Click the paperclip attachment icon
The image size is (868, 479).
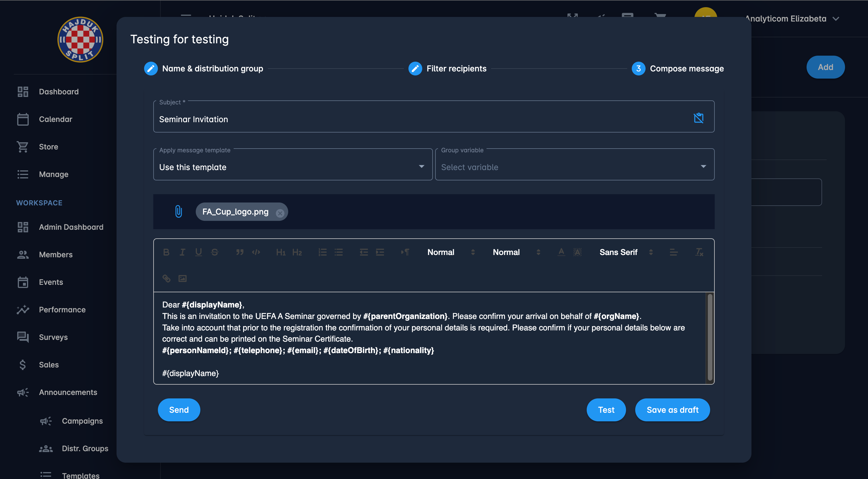coord(179,212)
